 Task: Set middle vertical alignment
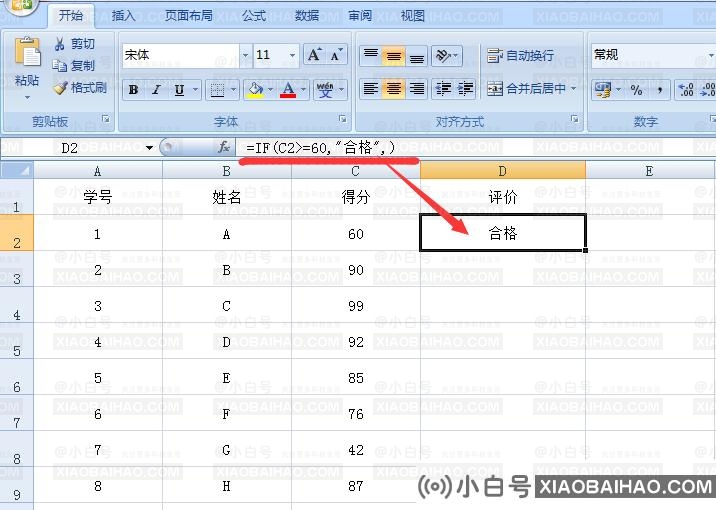(394, 56)
